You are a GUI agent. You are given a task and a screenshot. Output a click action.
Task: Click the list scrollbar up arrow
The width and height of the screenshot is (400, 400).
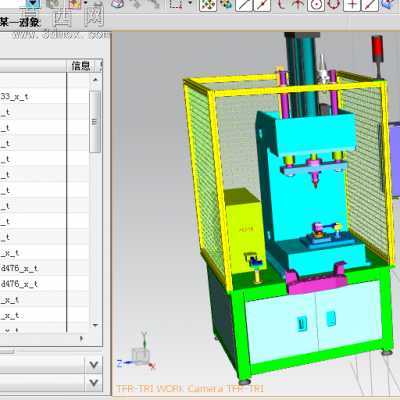tap(95, 80)
